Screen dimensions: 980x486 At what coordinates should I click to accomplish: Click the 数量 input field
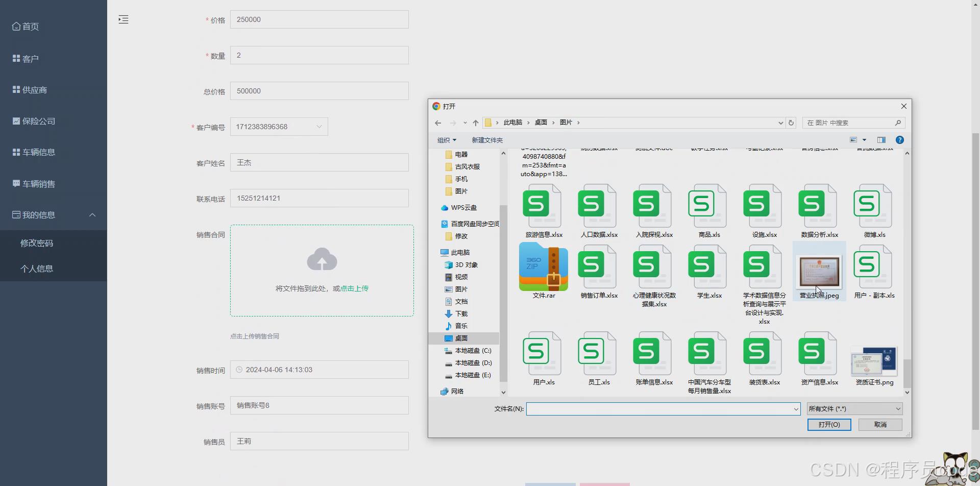(319, 55)
